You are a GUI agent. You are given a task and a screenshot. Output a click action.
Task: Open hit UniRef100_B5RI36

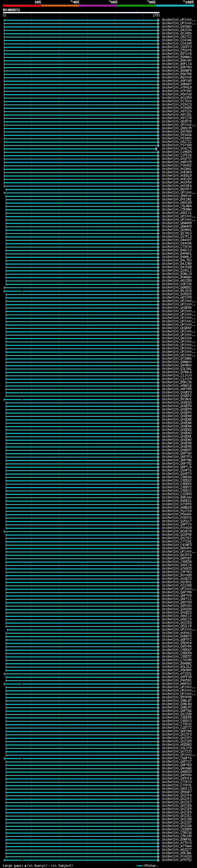pyautogui.click(x=176, y=382)
